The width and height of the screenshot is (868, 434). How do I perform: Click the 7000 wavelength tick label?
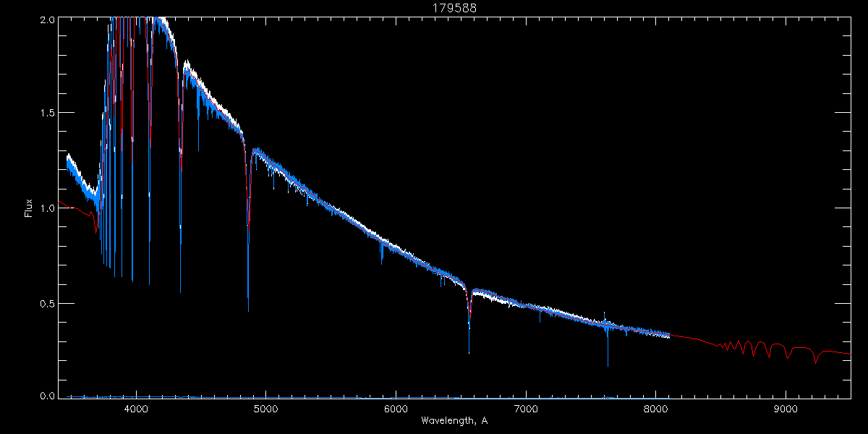click(526, 409)
